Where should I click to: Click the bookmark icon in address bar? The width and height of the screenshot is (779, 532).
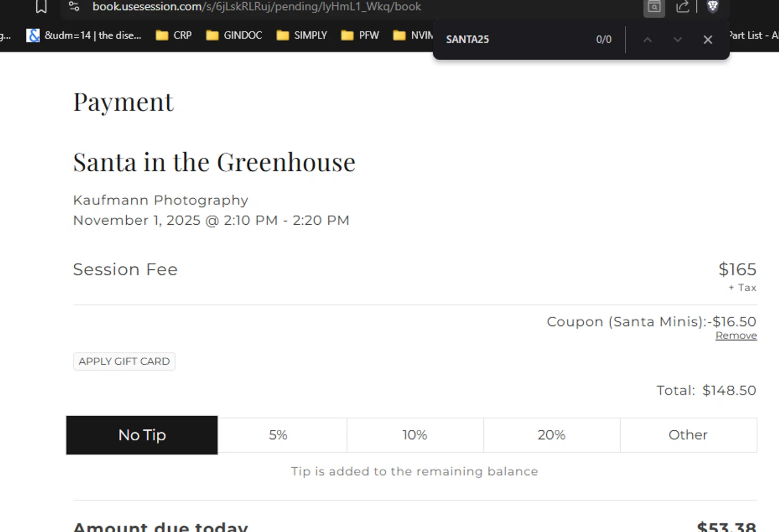pos(41,7)
